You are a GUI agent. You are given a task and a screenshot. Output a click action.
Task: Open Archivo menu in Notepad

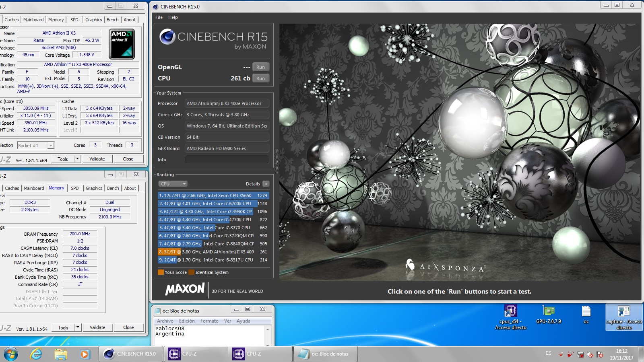pos(165,321)
